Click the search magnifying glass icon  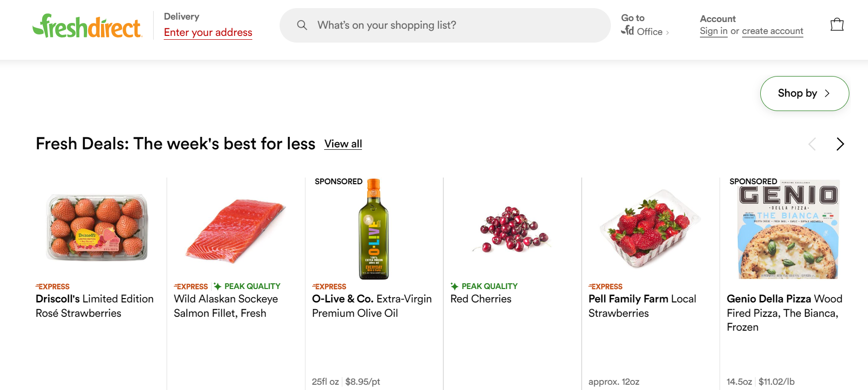click(302, 25)
